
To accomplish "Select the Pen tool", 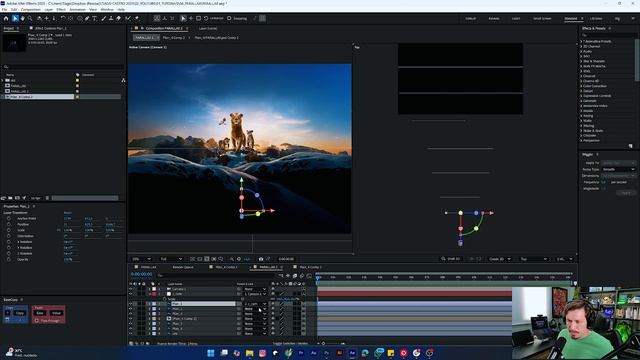I will (87, 18).
